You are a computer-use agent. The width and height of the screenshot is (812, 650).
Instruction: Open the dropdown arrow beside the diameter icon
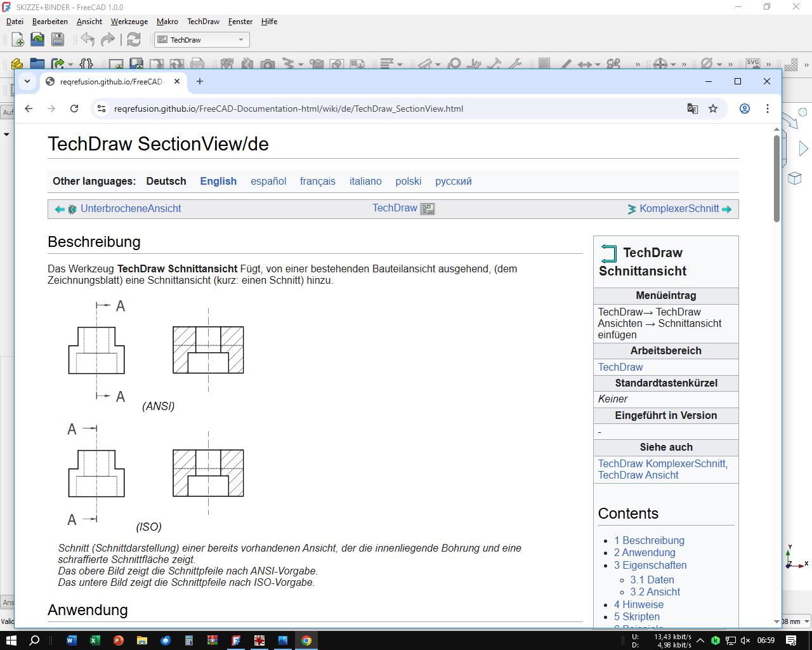coord(719,64)
